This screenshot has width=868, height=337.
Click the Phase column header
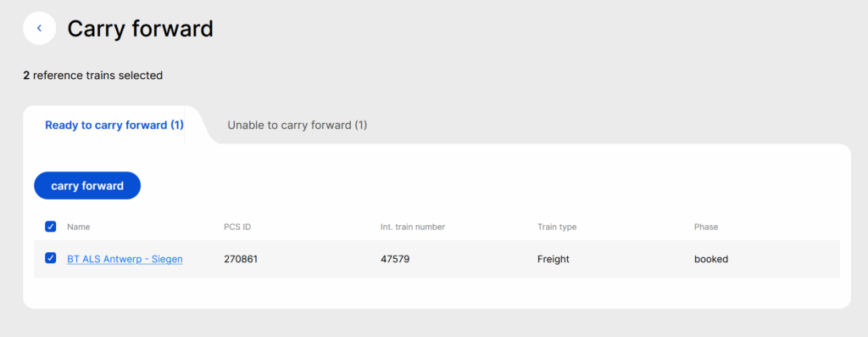(706, 227)
